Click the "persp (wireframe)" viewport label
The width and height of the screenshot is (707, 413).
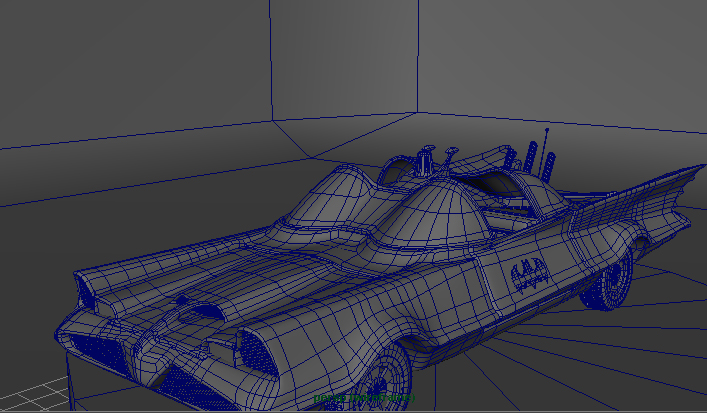tap(364, 398)
